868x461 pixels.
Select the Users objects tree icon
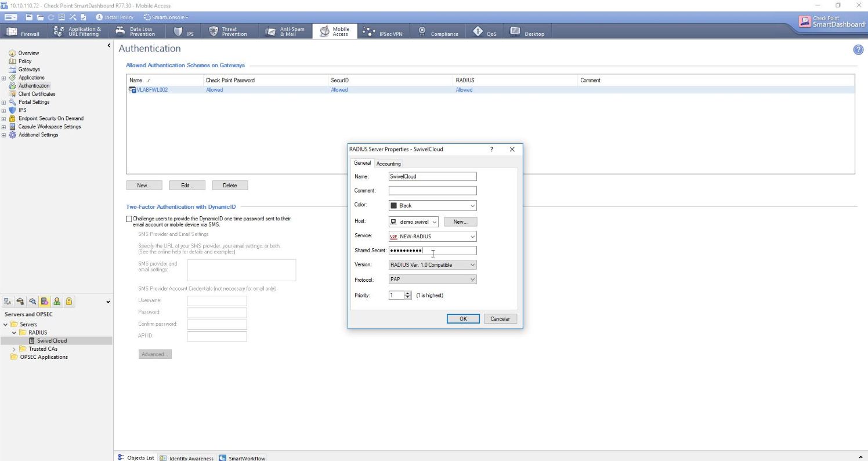pos(57,302)
